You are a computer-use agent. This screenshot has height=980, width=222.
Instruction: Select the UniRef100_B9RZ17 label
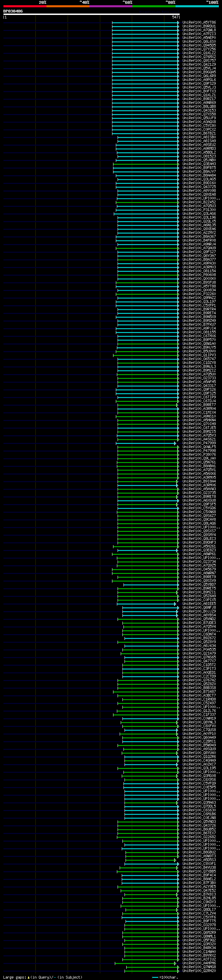point(199,99)
